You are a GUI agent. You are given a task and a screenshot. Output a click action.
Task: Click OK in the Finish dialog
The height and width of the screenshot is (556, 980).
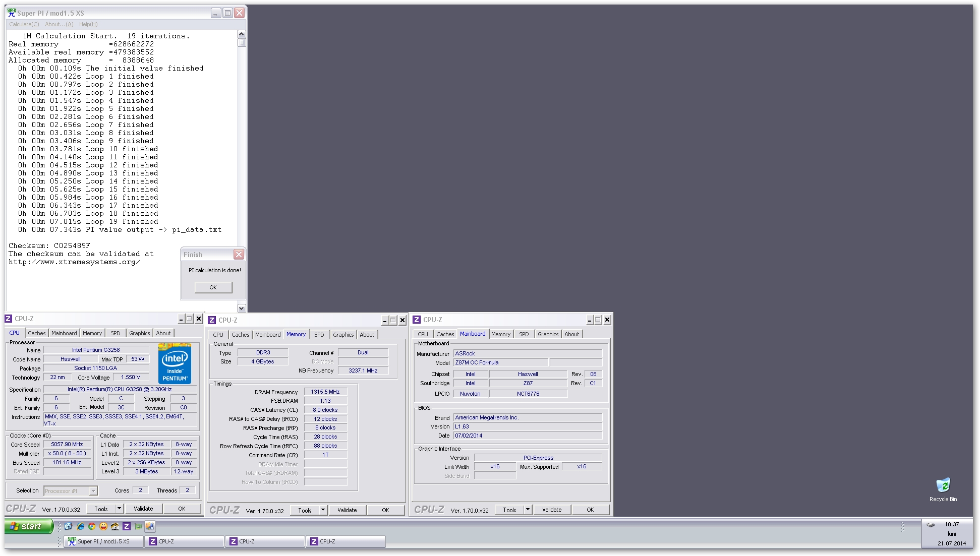click(213, 287)
